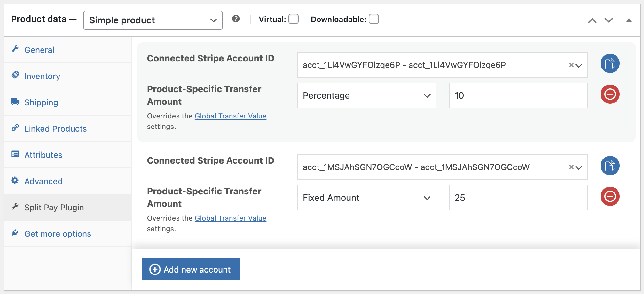Collapse the Product data panel triangle
The image size is (644, 294).
(629, 20)
